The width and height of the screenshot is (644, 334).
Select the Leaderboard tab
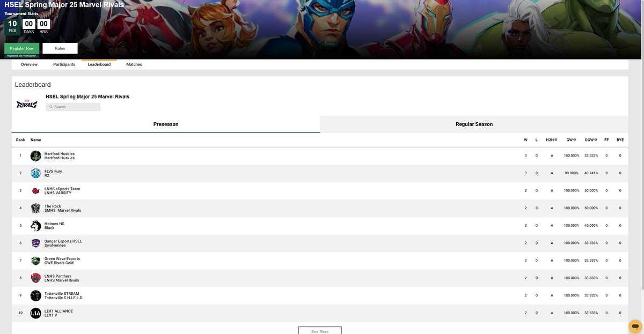tap(99, 64)
